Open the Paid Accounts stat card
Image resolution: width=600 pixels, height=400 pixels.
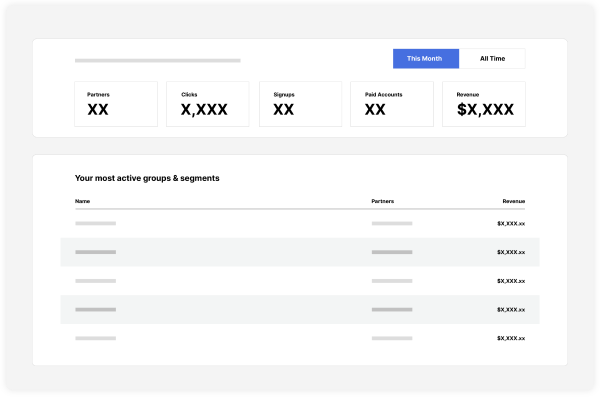tap(392, 104)
